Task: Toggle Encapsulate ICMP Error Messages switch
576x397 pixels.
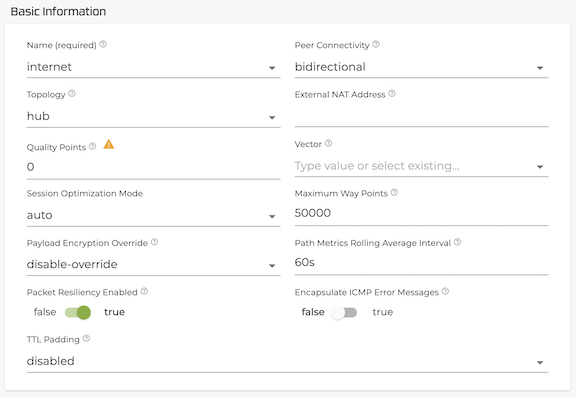Action: pyautogui.click(x=344, y=313)
